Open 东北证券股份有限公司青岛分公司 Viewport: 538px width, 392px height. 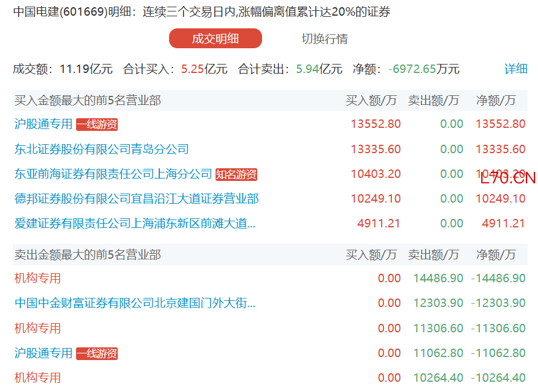click(101, 149)
